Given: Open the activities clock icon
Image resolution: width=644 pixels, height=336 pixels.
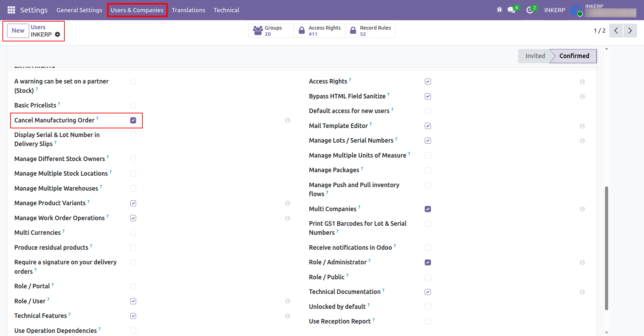Looking at the screenshot, I should point(530,10).
